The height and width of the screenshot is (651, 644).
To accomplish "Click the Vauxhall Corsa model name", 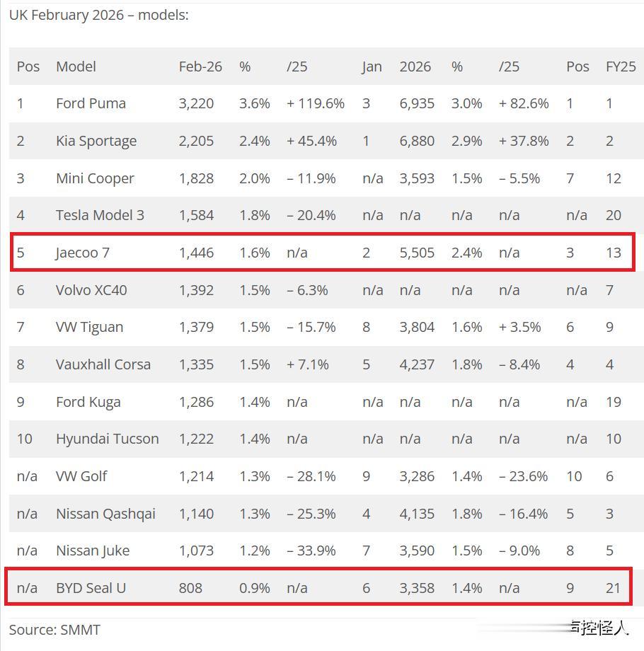I will tap(103, 364).
